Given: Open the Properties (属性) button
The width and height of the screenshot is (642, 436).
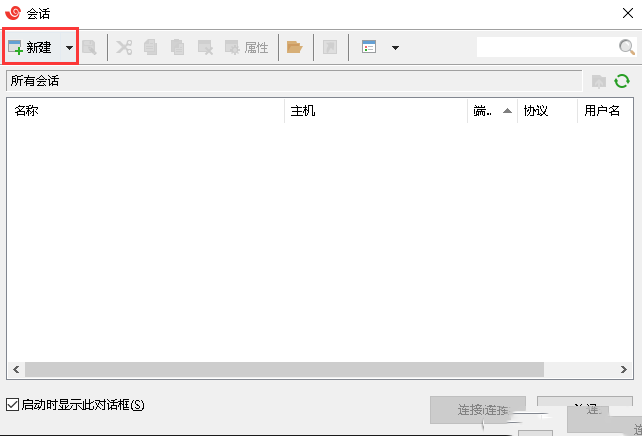Looking at the screenshot, I should tap(246, 47).
